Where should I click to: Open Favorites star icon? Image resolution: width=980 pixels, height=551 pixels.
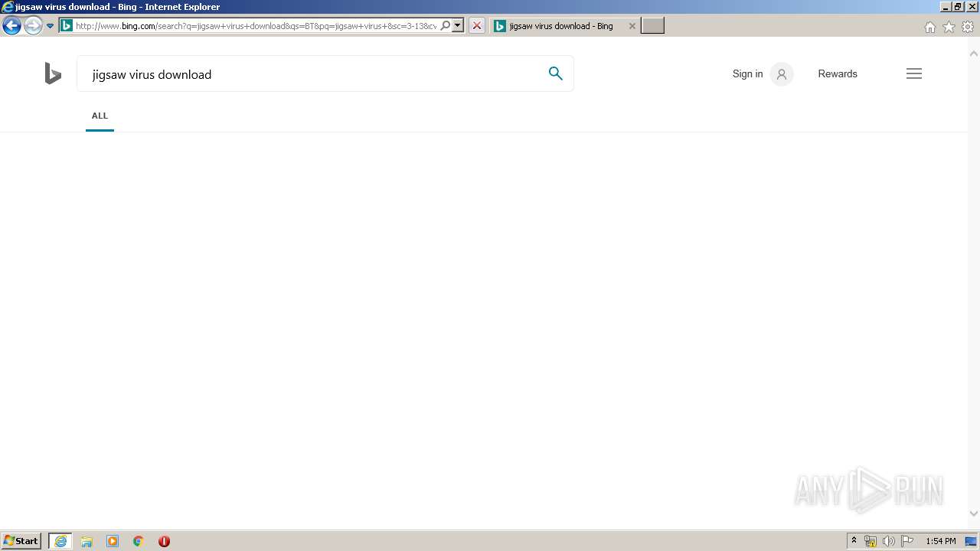[x=949, y=27]
